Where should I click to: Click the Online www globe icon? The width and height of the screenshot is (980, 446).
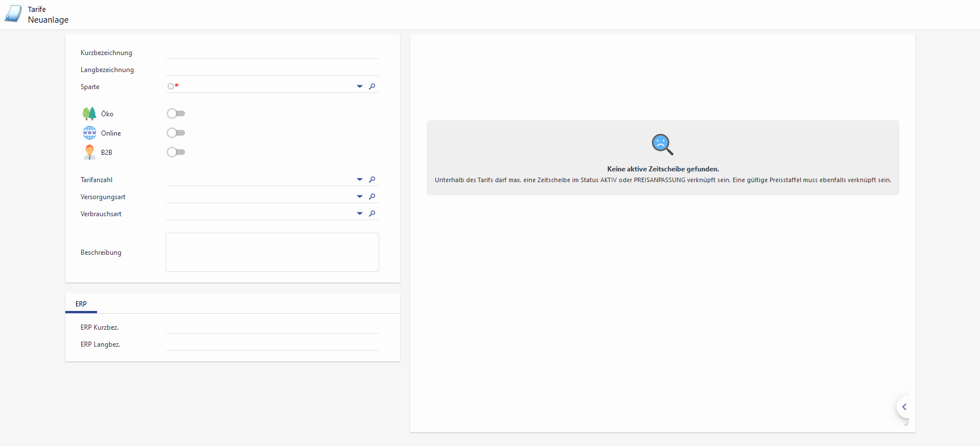pos(90,133)
